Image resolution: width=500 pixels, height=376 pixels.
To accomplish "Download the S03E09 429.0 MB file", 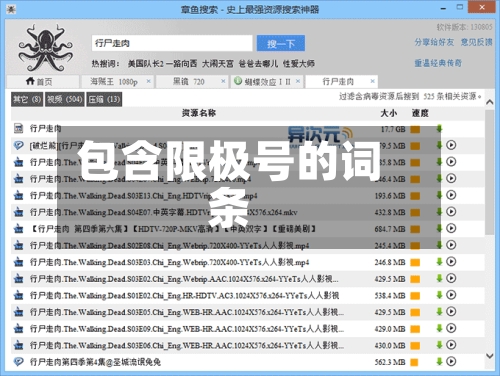I will pos(439,329).
